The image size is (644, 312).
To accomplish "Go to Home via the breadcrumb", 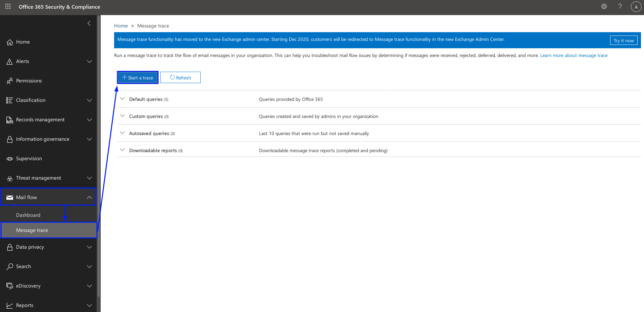I will 121,26.
